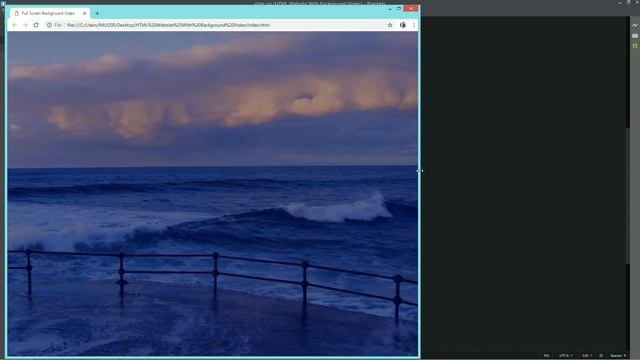The height and width of the screenshot is (360, 640).
Task: Open Brackets encoding UTF-8 dropdown
Action: [x=565, y=356]
